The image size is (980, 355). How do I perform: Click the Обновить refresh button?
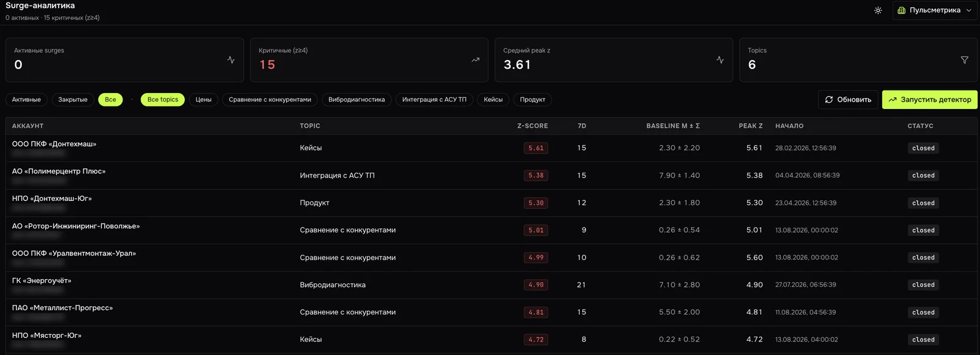tap(848, 99)
